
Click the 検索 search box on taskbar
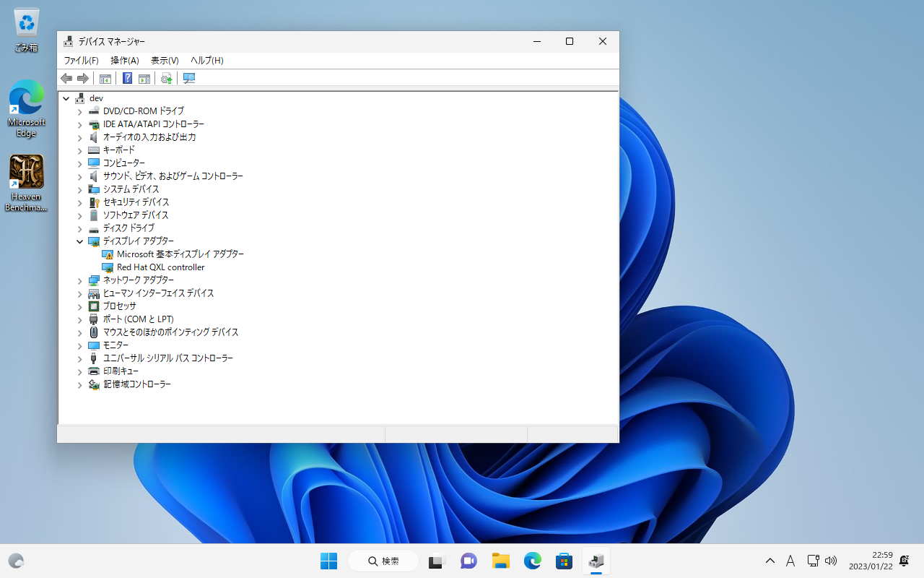click(383, 561)
